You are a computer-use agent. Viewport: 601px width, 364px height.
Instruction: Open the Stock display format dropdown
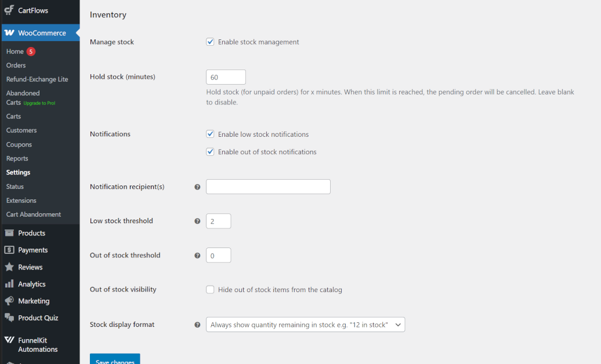click(x=305, y=325)
